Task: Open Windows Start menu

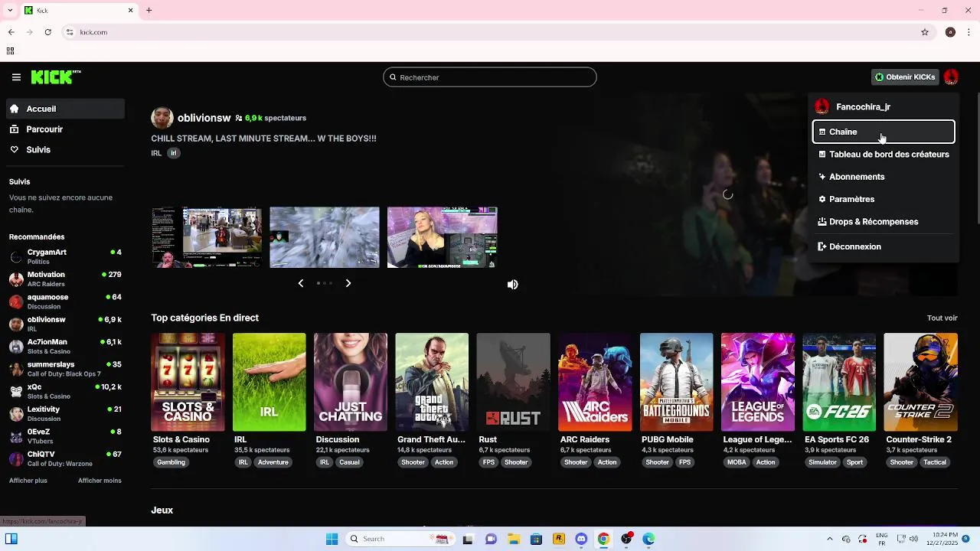Action: tap(332, 539)
